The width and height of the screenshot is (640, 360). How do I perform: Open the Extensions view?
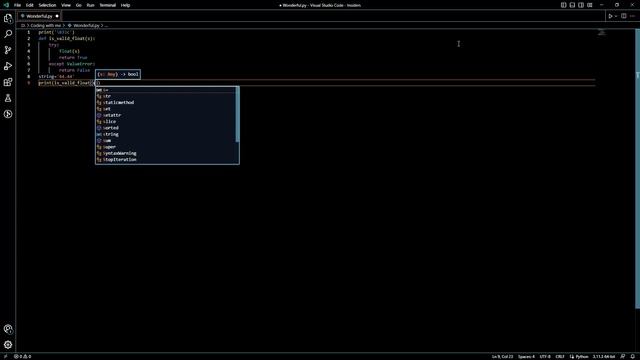point(8,82)
